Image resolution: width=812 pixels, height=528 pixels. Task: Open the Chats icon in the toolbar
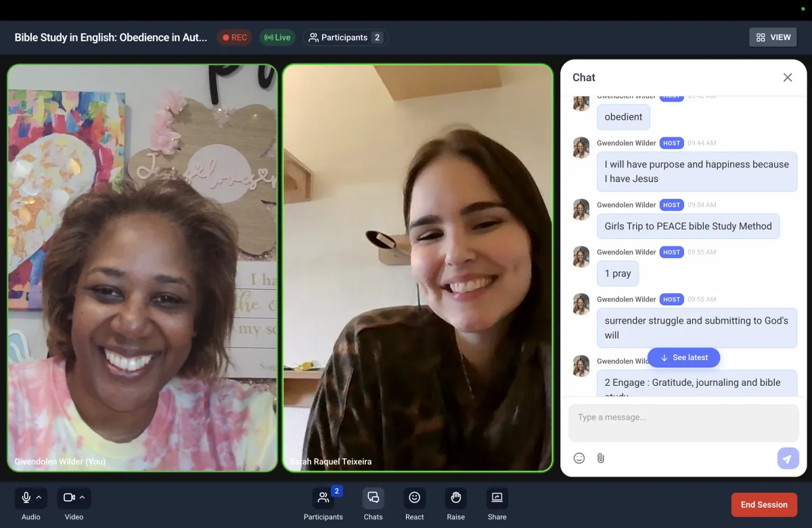coord(373,499)
